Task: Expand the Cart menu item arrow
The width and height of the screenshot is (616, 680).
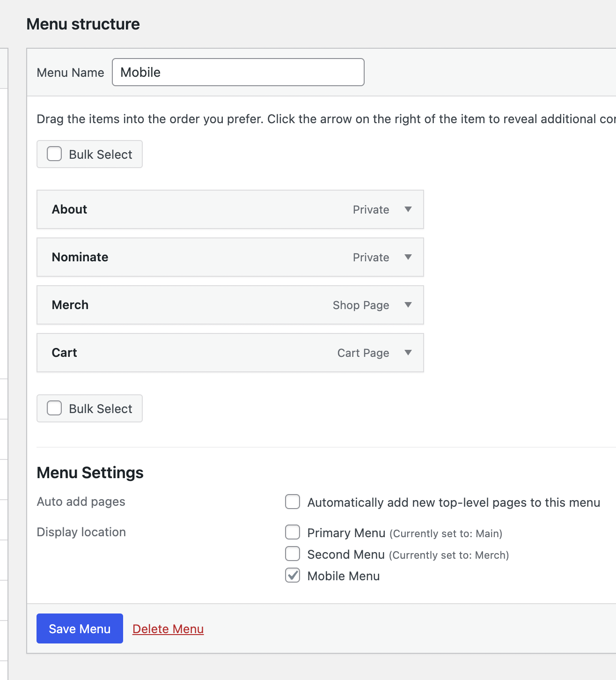Action: click(408, 353)
